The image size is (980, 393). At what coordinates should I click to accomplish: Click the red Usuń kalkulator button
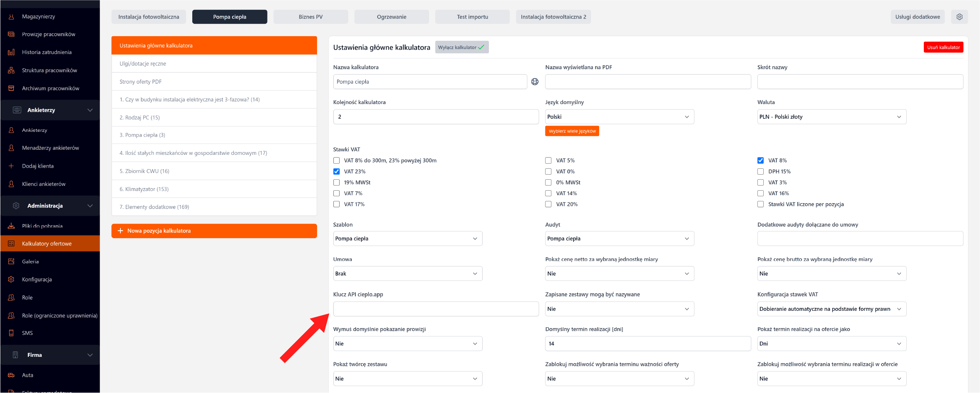[943, 47]
